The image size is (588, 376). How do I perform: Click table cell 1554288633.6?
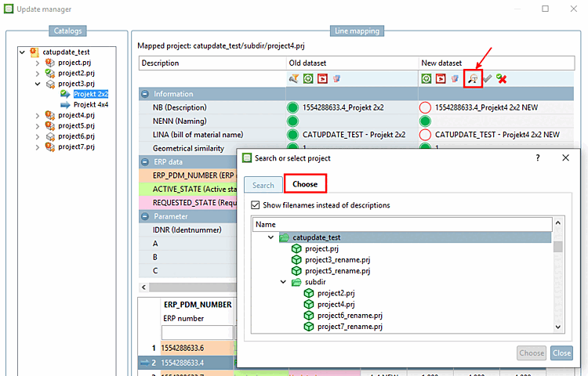point(198,349)
